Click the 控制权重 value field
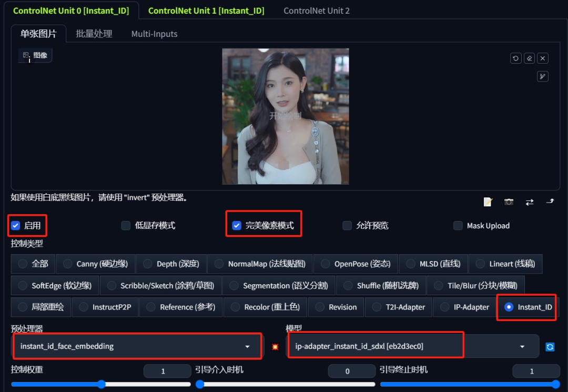The width and height of the screenshot is (568, 392). pos(167,371)
